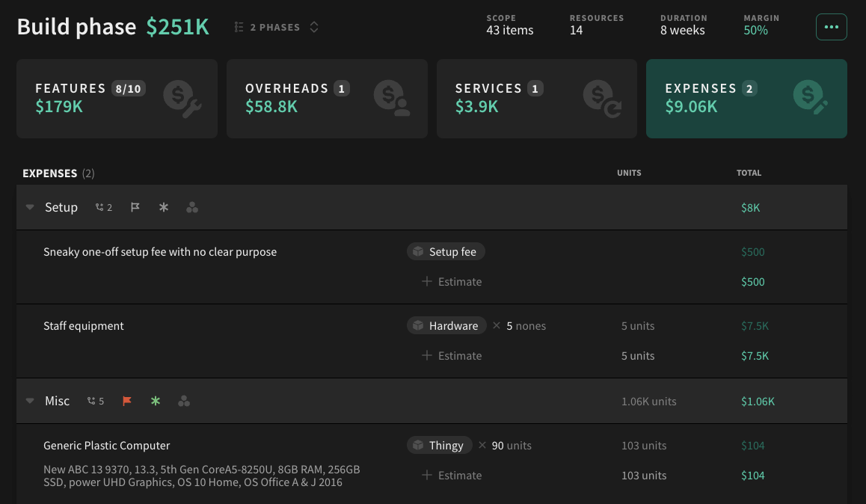Add Estimate under the sneaky setup fee
The height and width of the screenshot is (504, 866).
click(452, 281)
